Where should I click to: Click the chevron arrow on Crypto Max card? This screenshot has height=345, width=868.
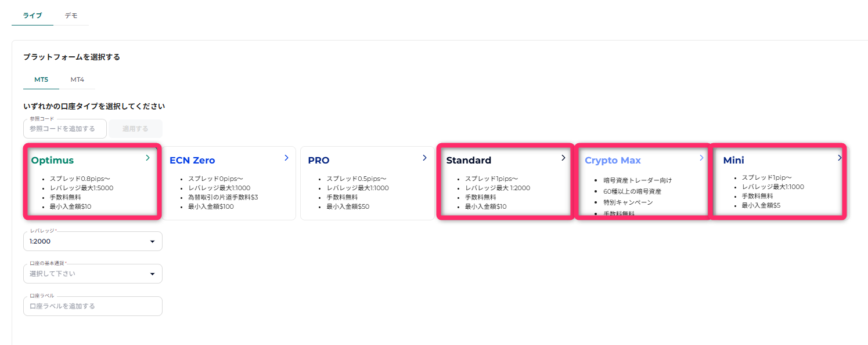pyautogui.click(x=701, y=157)
